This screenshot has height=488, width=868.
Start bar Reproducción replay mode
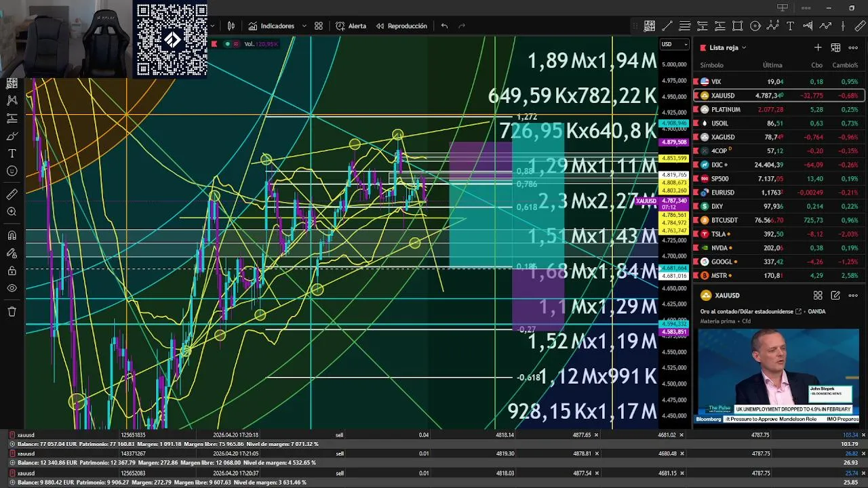[x=401, y=26]
